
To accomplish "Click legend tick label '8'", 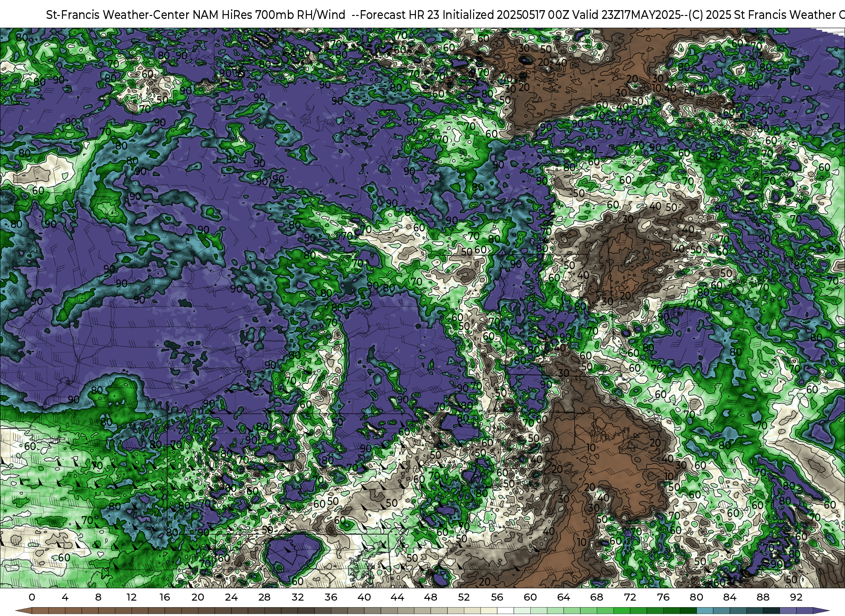I will tap(98, 598).
